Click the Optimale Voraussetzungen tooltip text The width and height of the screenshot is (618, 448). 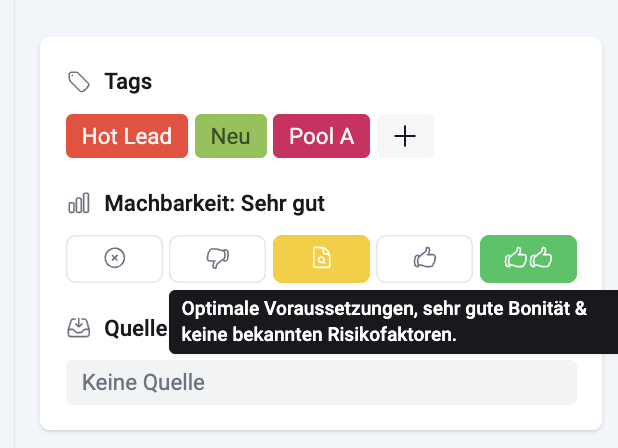384,322
